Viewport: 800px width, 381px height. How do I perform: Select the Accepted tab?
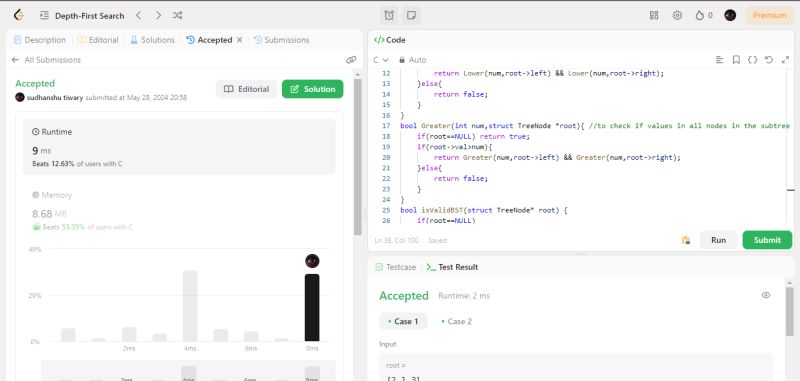pos(209,40)
